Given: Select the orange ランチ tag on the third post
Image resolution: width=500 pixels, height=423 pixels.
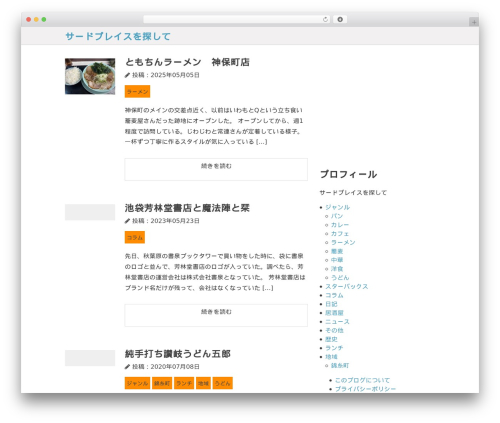Looking at the screenshot, I should [x=184, y=383].
